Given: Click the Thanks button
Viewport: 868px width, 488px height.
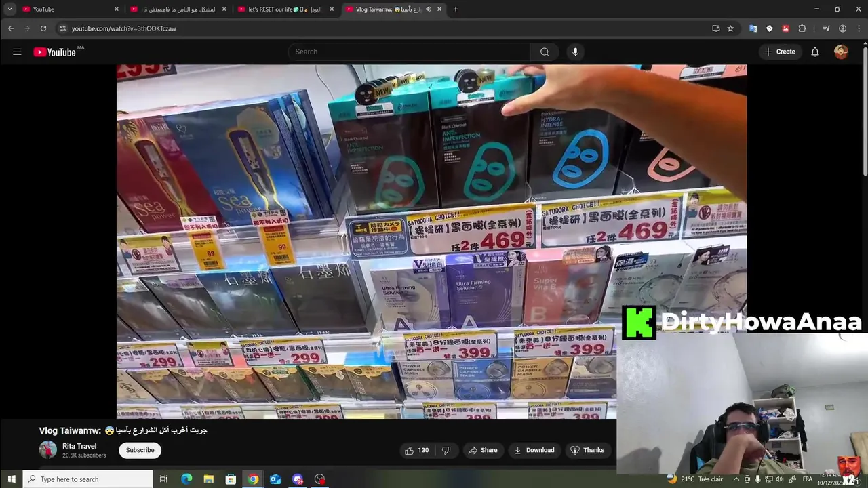Looking at the screenshot, I should coord(587,450).
